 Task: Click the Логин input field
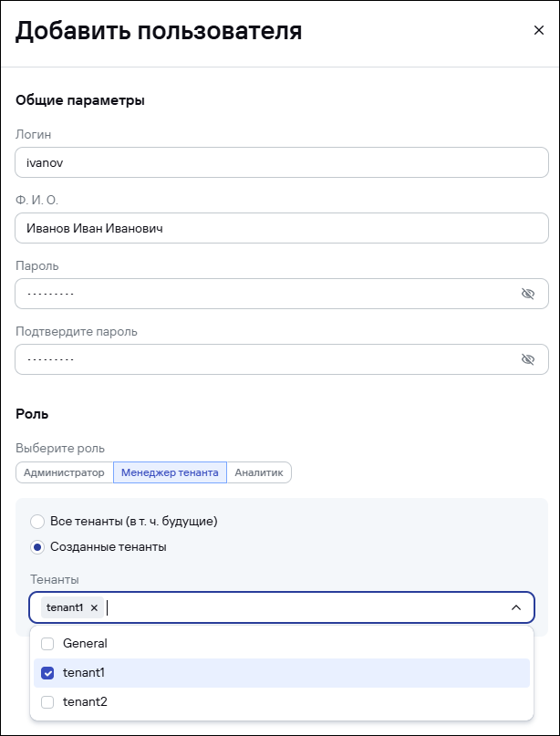281,162
